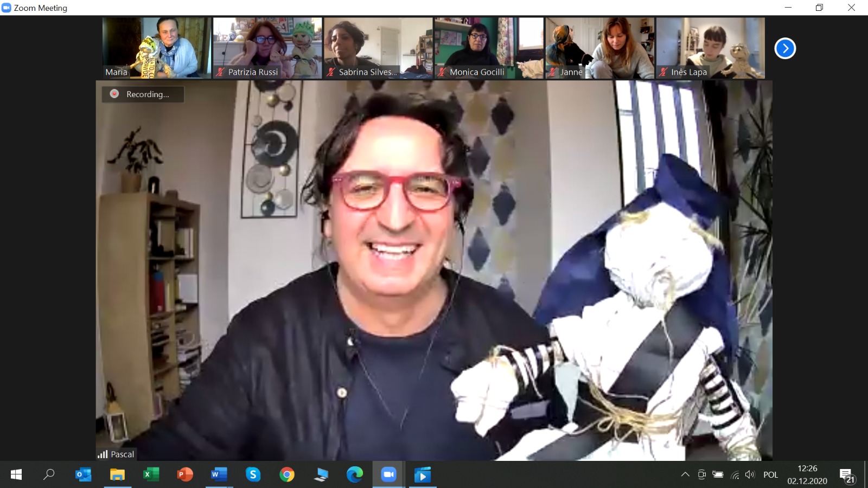Open the speaker volume tray icon

tap(750, 475)
